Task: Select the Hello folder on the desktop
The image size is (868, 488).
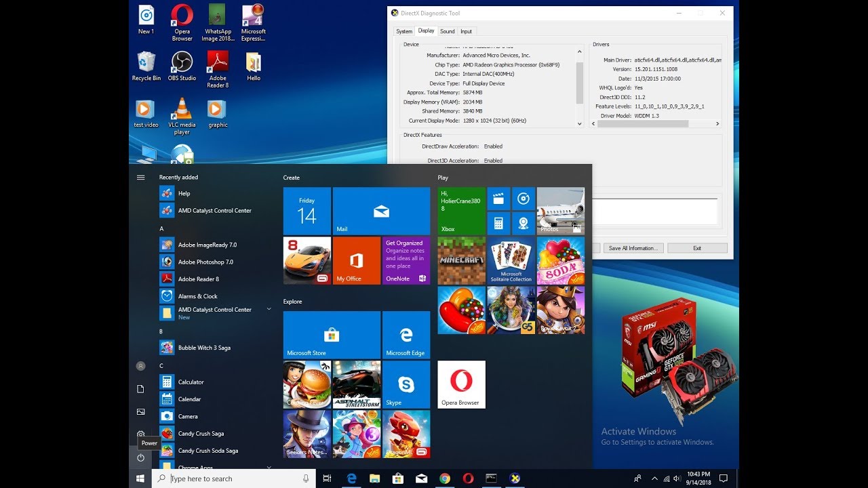Action: [254, 66]
